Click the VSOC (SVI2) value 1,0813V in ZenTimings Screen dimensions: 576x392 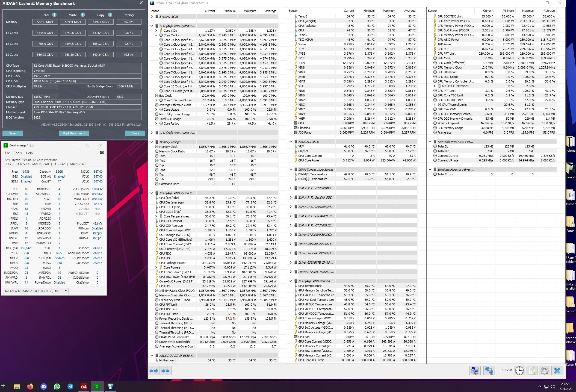click(97, 189)
